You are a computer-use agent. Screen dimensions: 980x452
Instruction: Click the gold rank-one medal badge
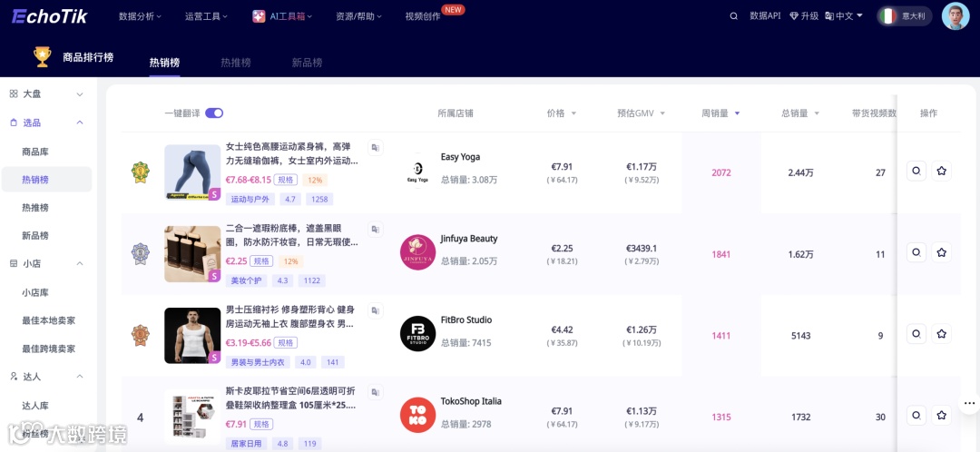point(140,172)
